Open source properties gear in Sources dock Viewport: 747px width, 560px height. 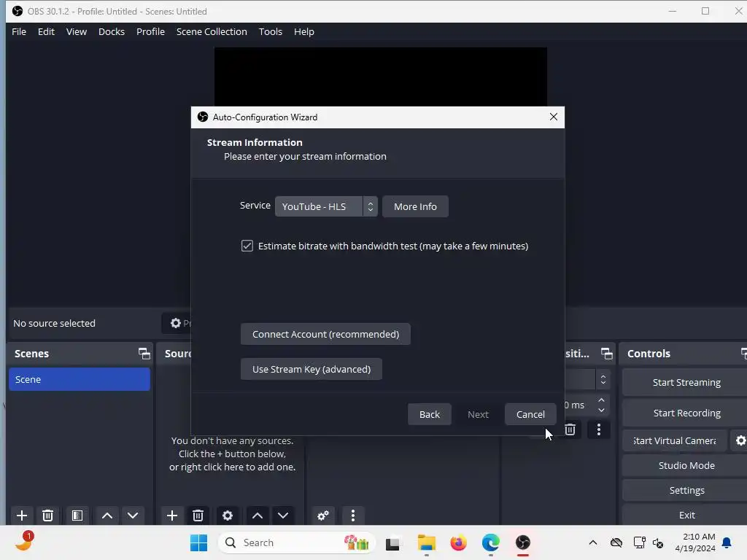(228, 516)
